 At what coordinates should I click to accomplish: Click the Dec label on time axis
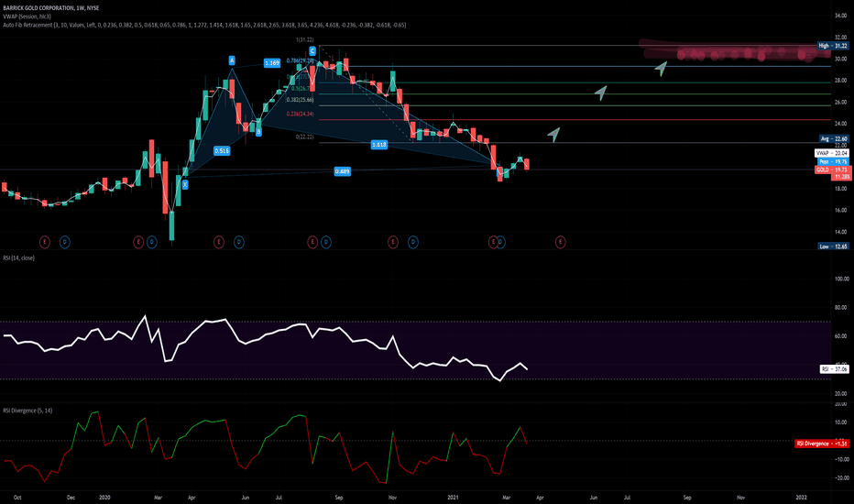click(x=71, y=497)
